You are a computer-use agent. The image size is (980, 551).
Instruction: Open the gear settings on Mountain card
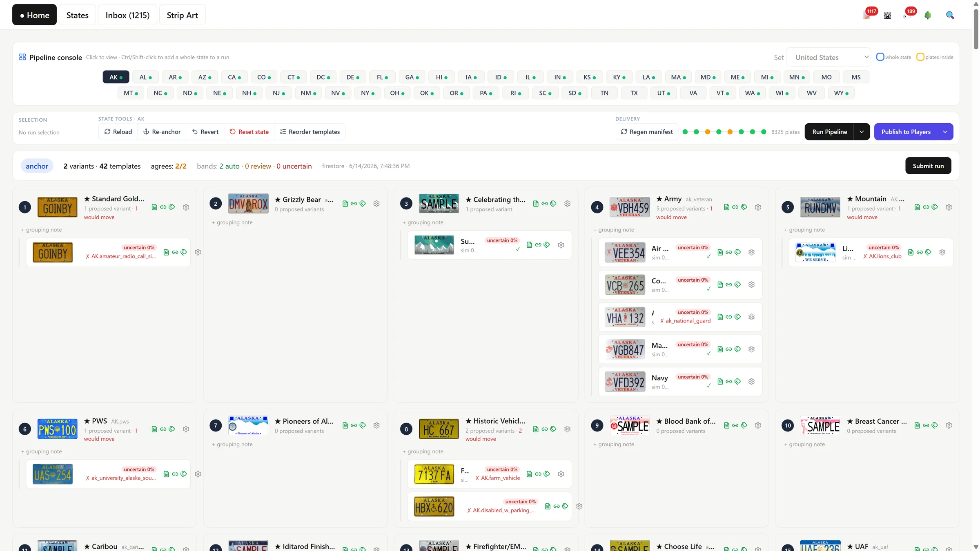coord(949,207)
